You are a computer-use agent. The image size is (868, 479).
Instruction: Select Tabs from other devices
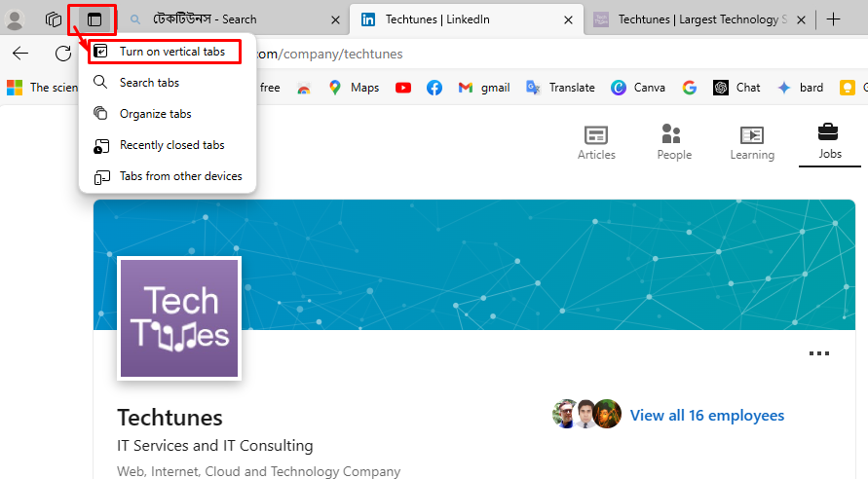coord(168,176)
